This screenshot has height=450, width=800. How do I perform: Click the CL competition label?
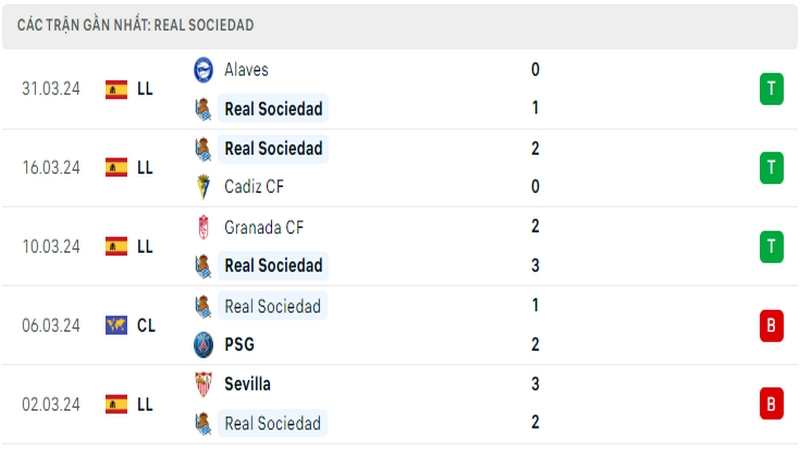tap(146, 325)
